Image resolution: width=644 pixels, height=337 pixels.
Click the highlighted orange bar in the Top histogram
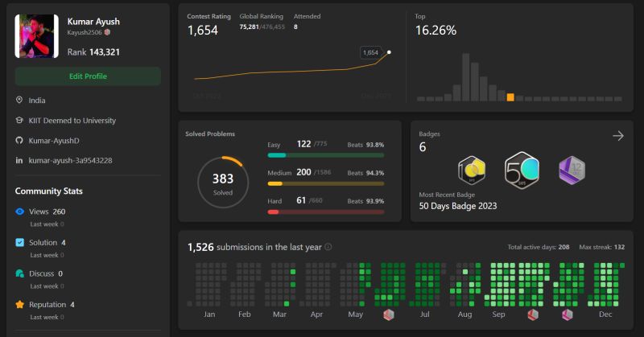pos(510,97)
